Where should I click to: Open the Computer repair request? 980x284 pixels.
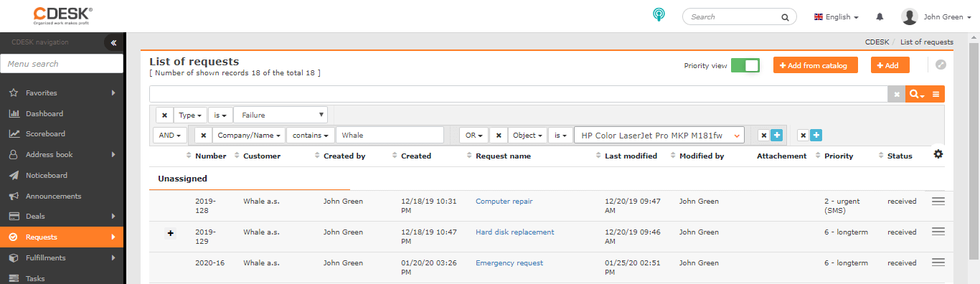[504, 202]
